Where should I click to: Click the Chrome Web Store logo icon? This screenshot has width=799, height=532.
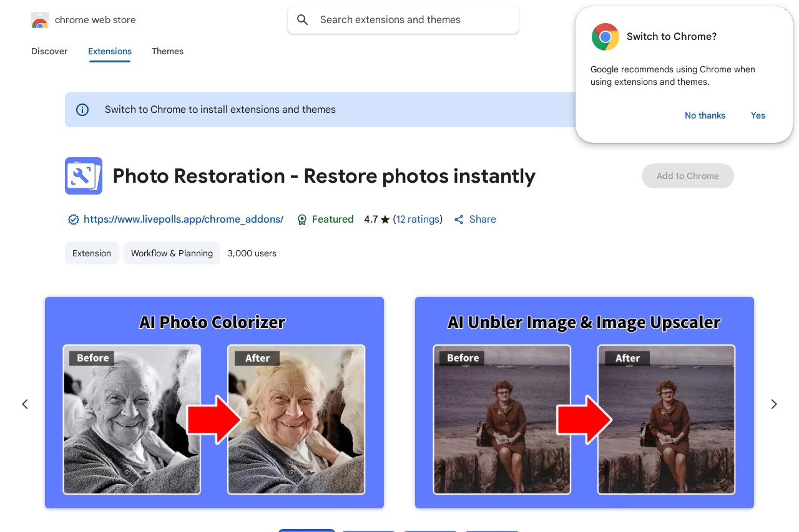pyautogui.click(x=39, y=20)
